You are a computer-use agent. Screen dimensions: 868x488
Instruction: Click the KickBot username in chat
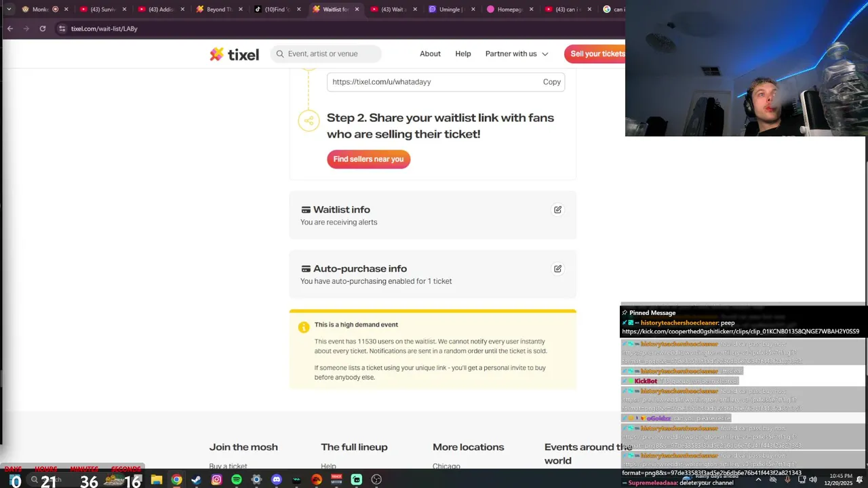pos(646,381)
